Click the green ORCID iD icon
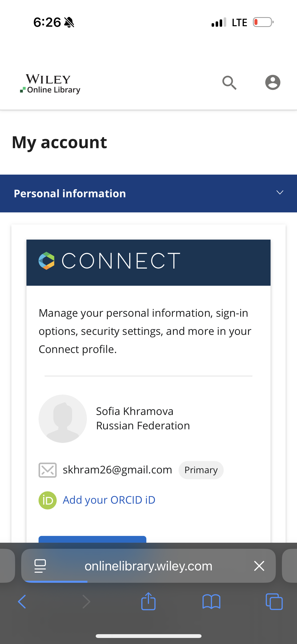 (47, 500)
